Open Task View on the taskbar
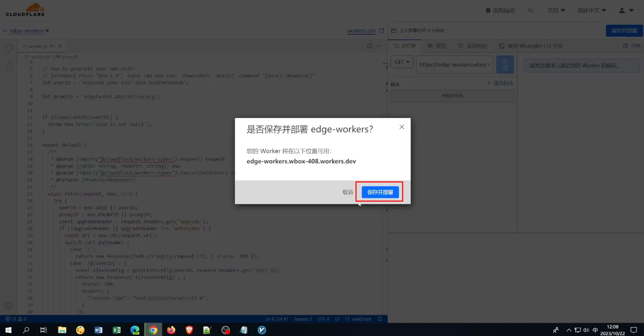 tap(44, 330)
